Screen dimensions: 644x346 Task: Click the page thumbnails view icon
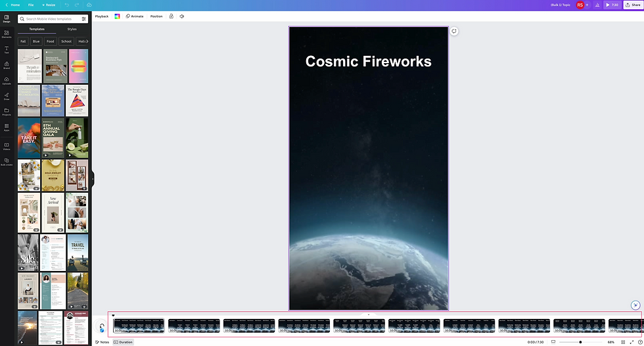[x=553, y=342]
